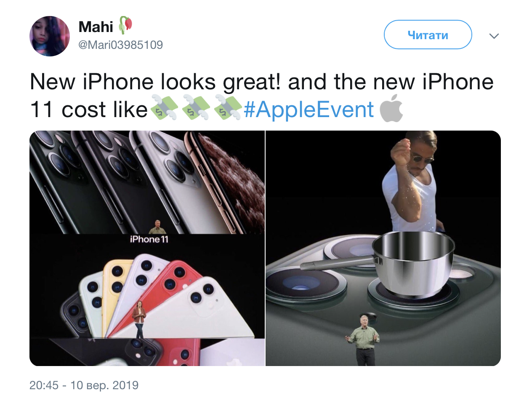Click the display name Mahi
This screenshot has height=401, width=532.
point(96,27)
